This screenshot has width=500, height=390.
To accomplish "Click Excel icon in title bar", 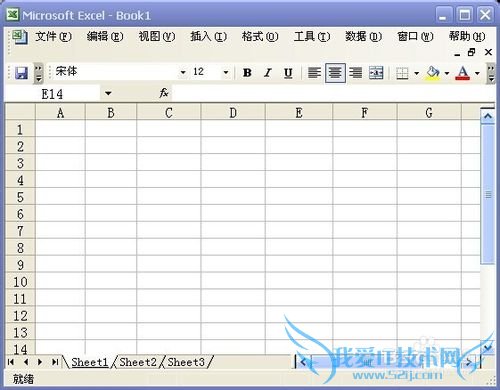I will click(x=13, y=15).
